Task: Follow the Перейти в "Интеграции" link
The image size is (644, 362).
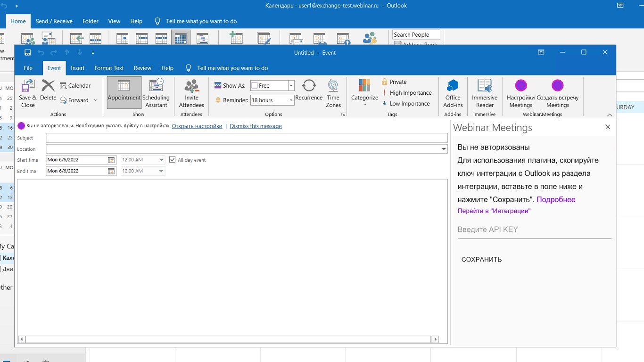Action: click(494, 211)
